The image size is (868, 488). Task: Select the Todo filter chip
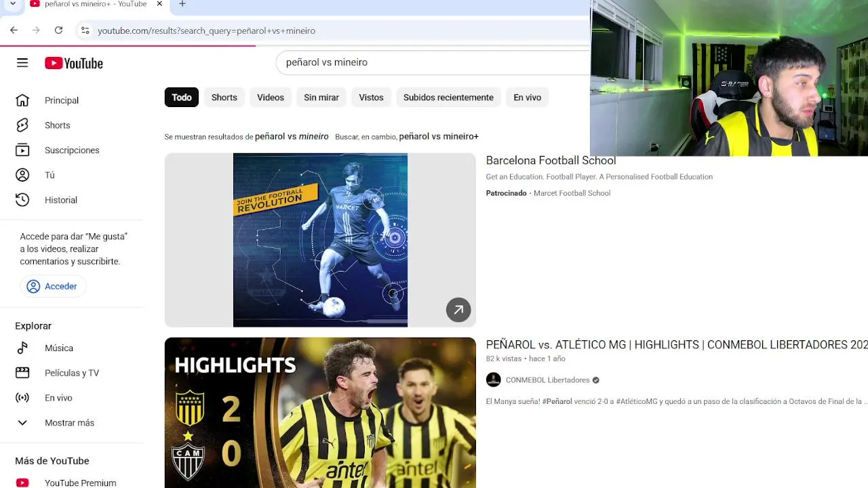pyautogui.click(x=182, y=98)
